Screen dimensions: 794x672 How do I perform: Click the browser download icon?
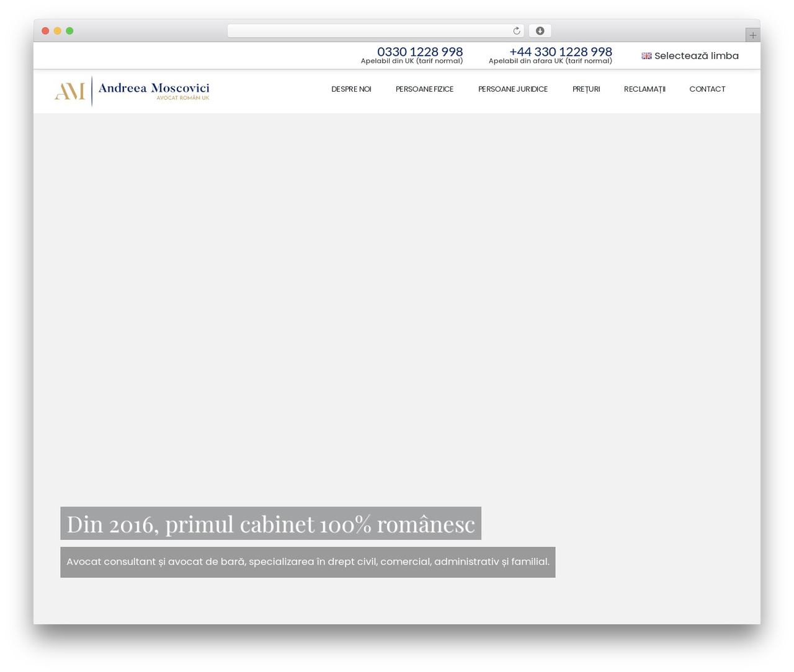click(540, 31)
